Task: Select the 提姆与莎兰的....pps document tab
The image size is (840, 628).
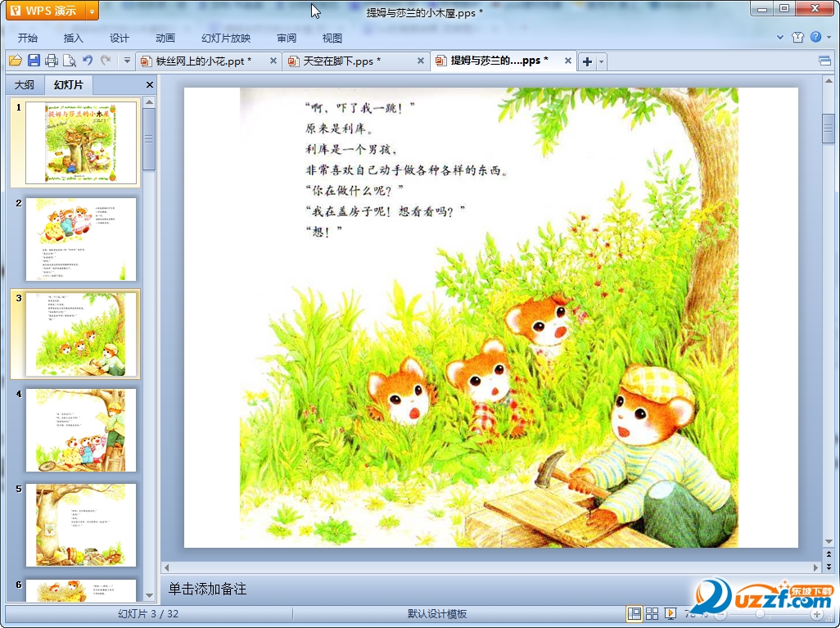Action: 499,61
